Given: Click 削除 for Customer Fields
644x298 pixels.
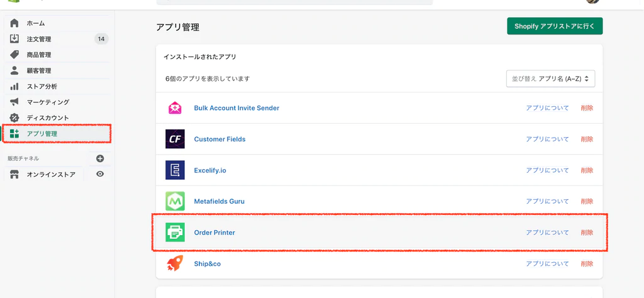Looking at the screenshot, I should 587,139.
